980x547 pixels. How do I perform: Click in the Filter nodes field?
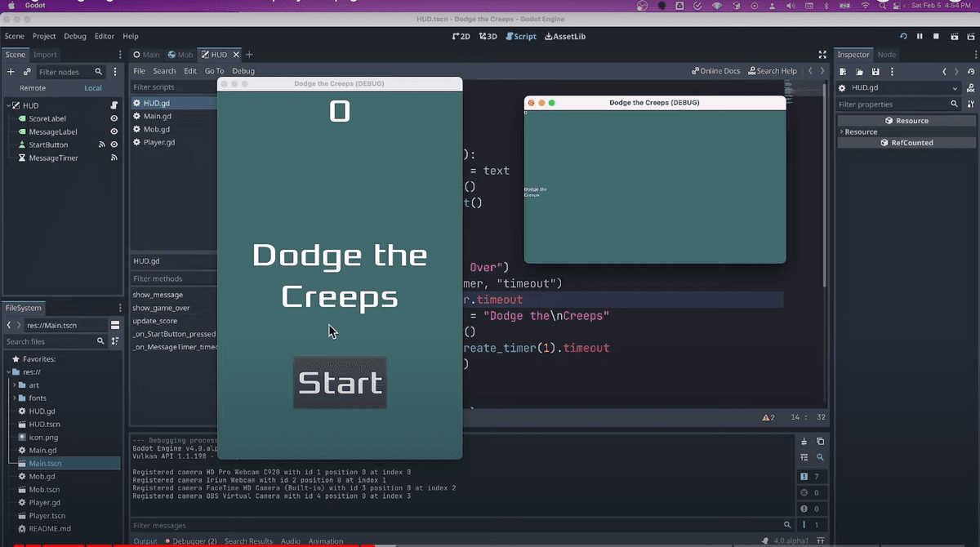[72, 72]
